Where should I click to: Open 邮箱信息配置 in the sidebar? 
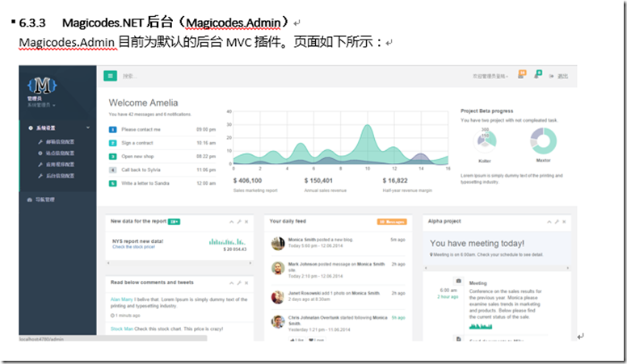60,142
